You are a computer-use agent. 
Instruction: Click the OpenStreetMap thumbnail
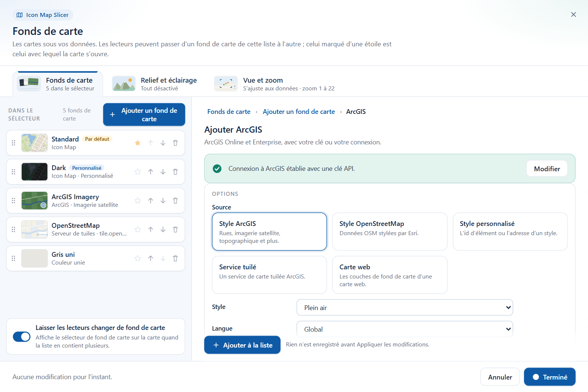pos(35,229)
